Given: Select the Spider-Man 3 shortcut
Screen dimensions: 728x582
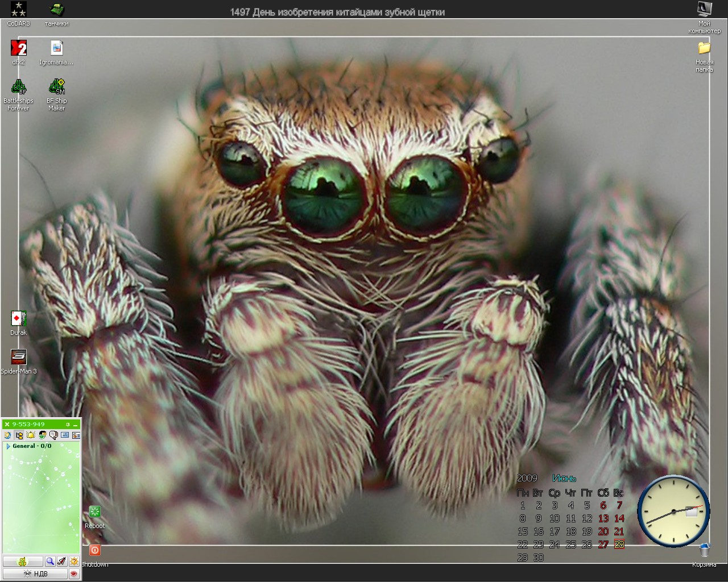Looking at the screenshot, I should click(18, 361).
